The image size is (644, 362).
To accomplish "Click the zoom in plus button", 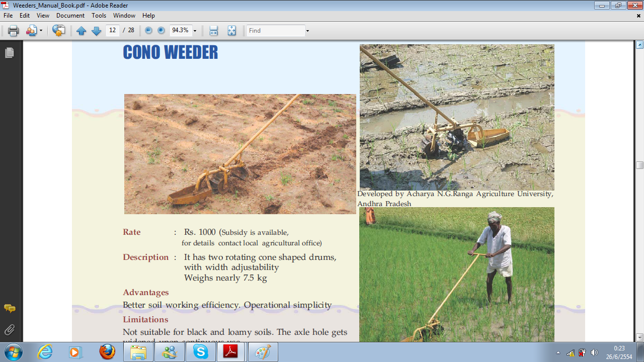I will (161, 31).
